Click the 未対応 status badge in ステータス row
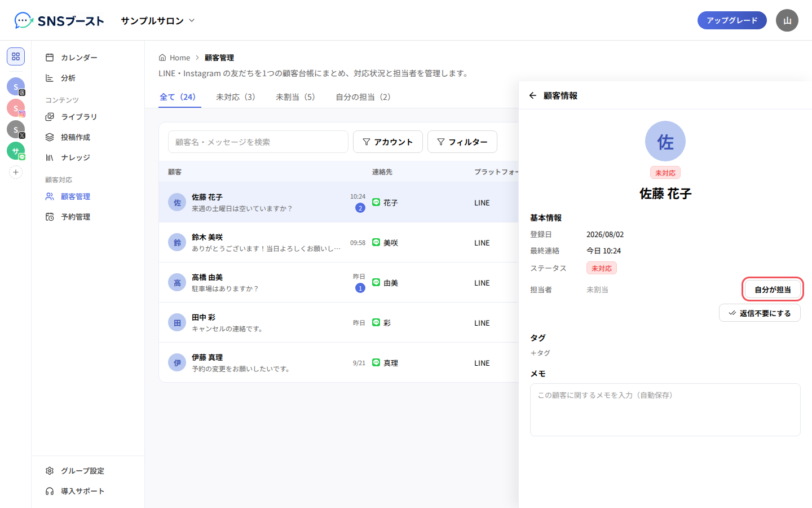812x508 pixels. pos(602,268)
